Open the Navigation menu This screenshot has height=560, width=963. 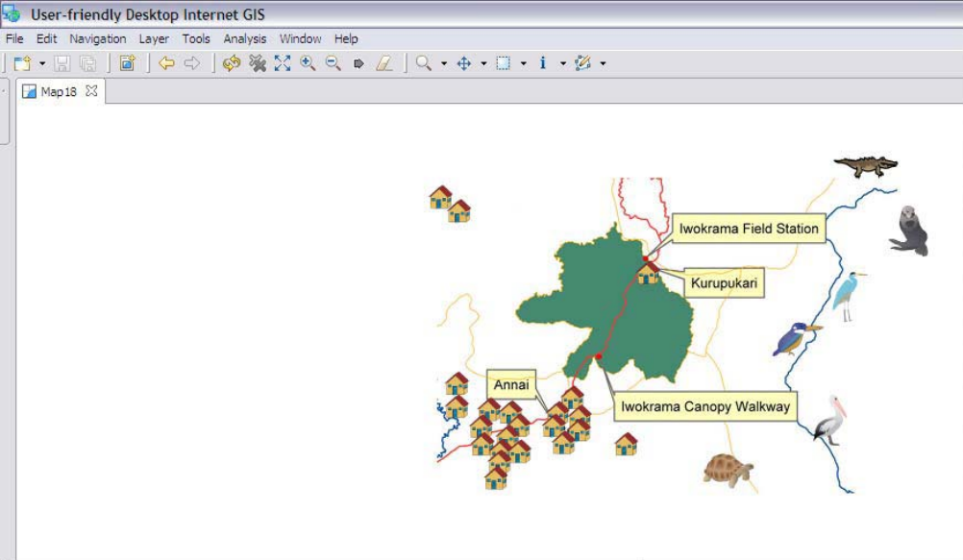[97, 39]
